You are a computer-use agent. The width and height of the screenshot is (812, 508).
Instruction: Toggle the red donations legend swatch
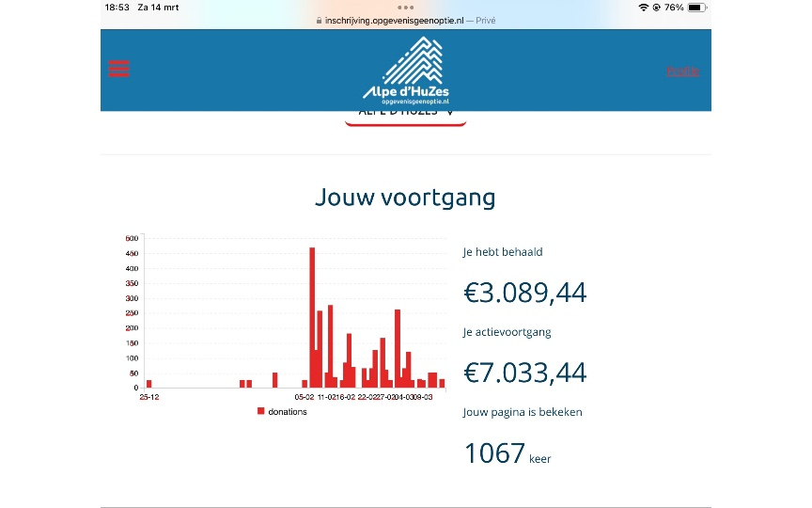pyautogui.click(x=260, y=412)
